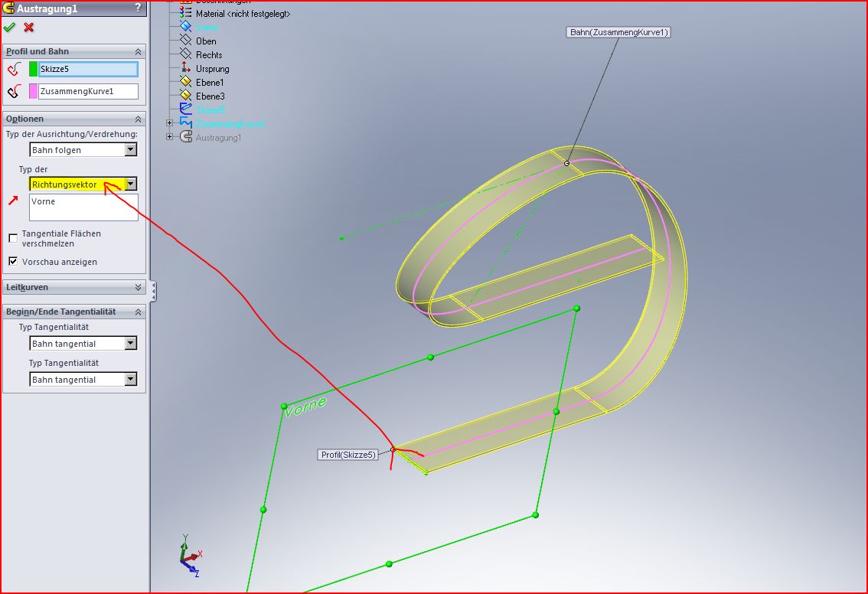This screenshot has width=868, height=594.
Task: Collapse the Profil und Bahn section
Action: tap(138, 51)
